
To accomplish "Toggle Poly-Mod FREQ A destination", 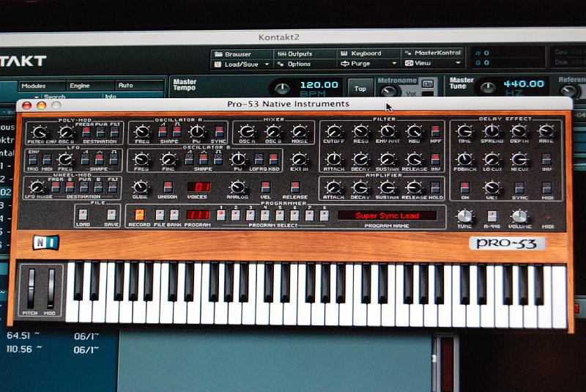I will (86, 132).
